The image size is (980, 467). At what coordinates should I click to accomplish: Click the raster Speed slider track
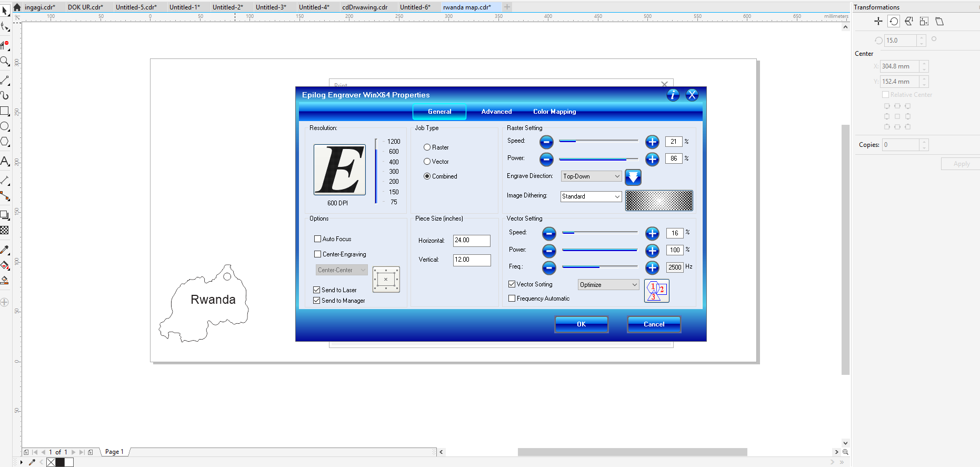pyautogui.click(x=598, y=141)
